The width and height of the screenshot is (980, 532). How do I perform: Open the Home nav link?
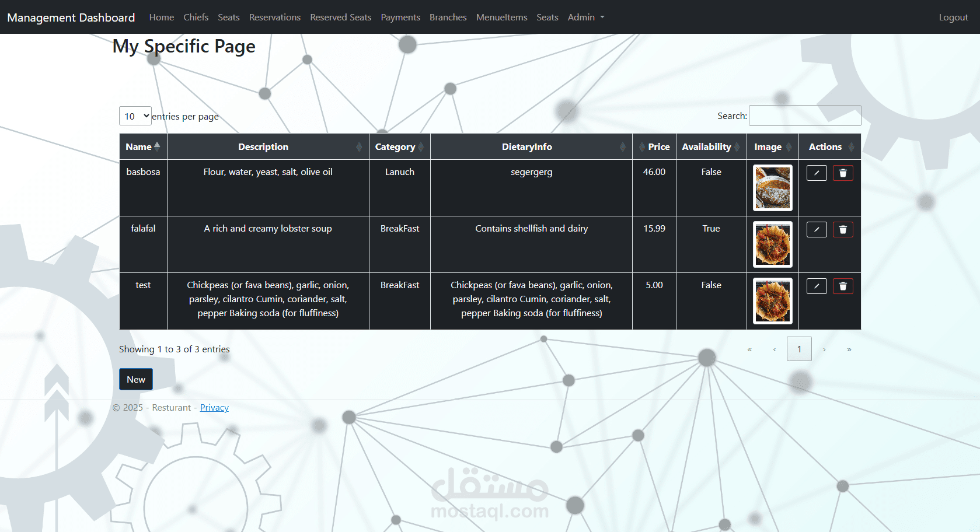click(162, 17)
